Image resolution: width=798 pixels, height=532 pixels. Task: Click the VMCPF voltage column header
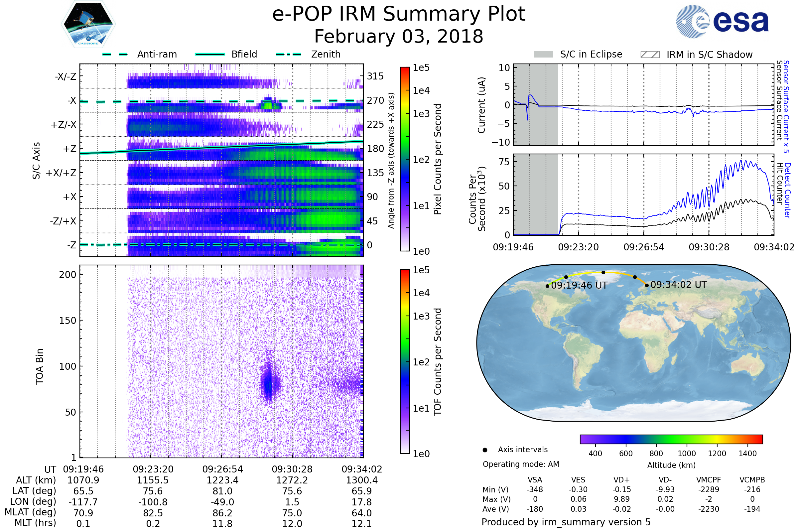[x=709, y=480]
